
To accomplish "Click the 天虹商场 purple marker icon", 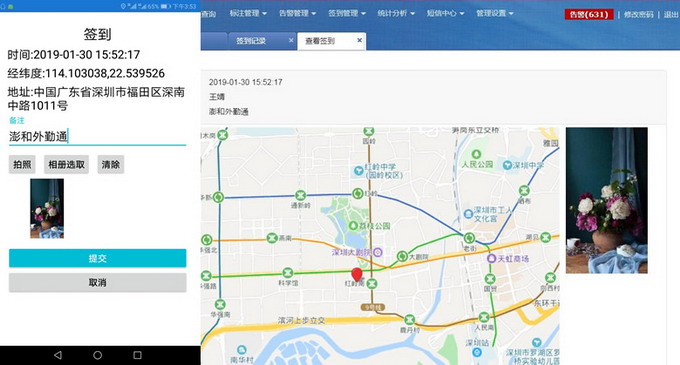I will tap(491, 259).
